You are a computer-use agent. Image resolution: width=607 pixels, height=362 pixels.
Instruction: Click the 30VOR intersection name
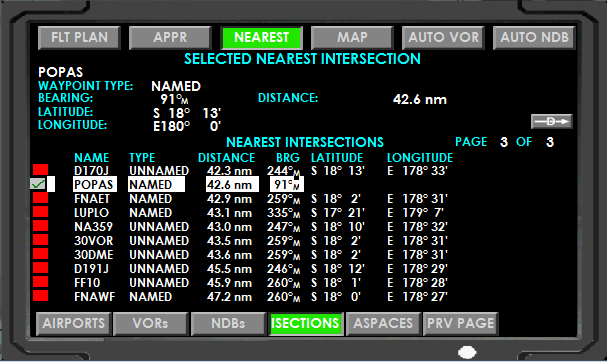click(94, 241)
